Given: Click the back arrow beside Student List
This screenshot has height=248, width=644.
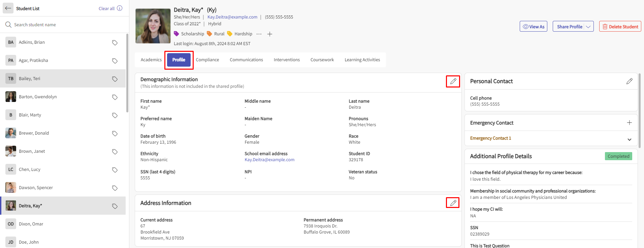Looking at the screenshot, I should tap(8, 8).
